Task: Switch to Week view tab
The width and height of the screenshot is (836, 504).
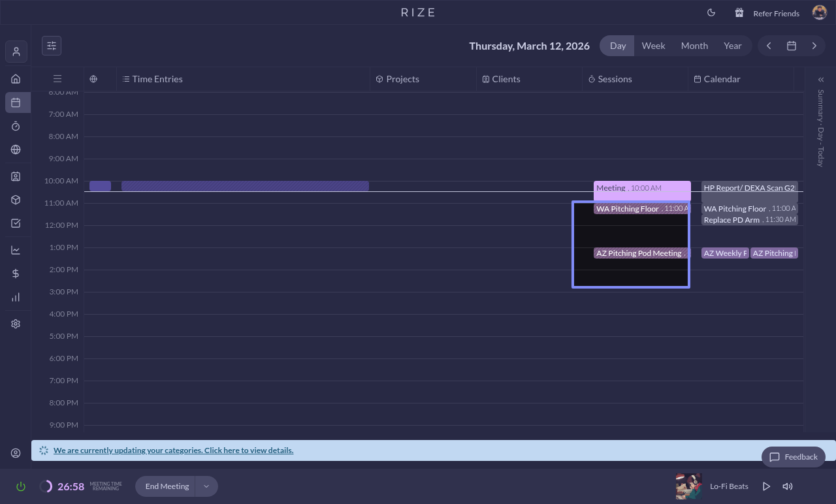Action: click(653, 46)
